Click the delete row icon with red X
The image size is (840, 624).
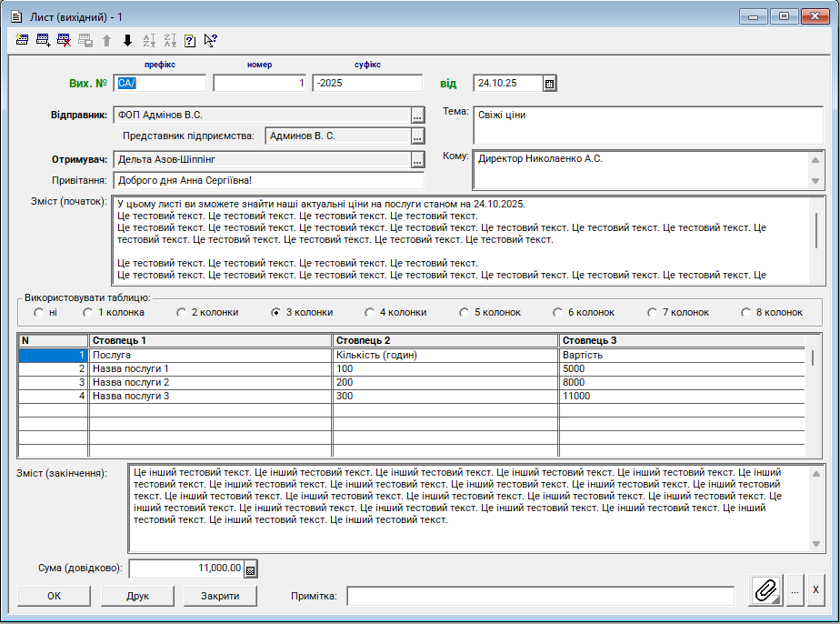[x=65, y=40]
